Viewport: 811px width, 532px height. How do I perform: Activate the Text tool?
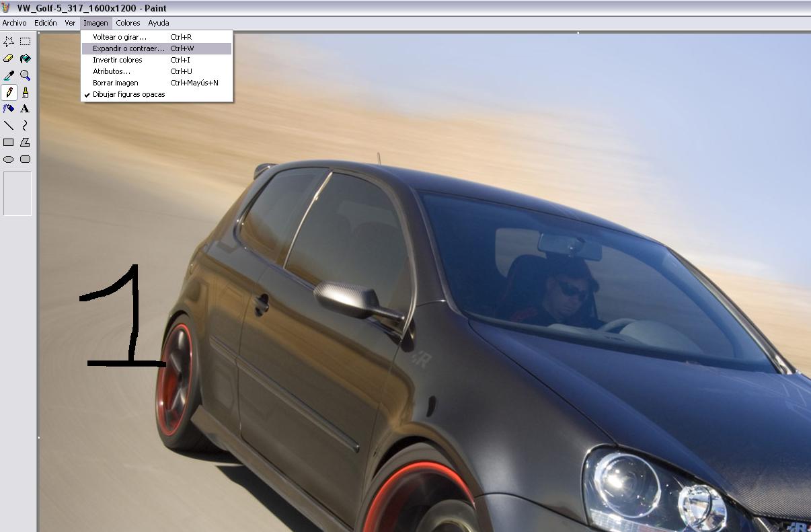point(25,108)
